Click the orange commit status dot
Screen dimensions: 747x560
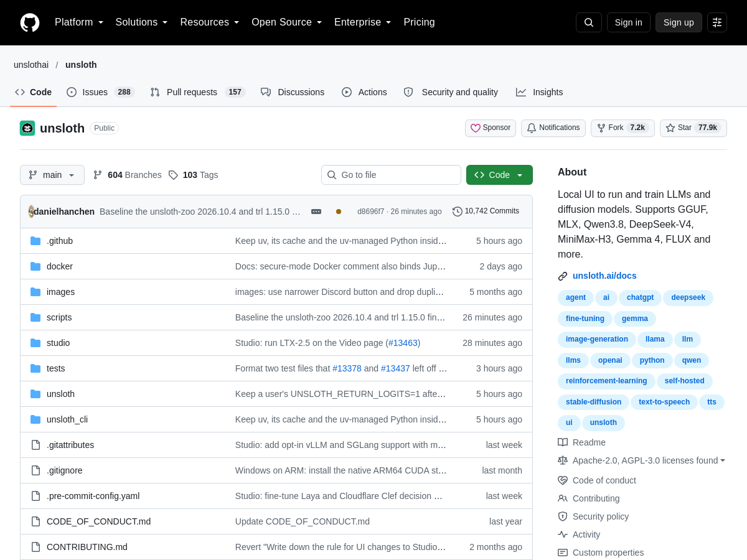click(339, 212)
